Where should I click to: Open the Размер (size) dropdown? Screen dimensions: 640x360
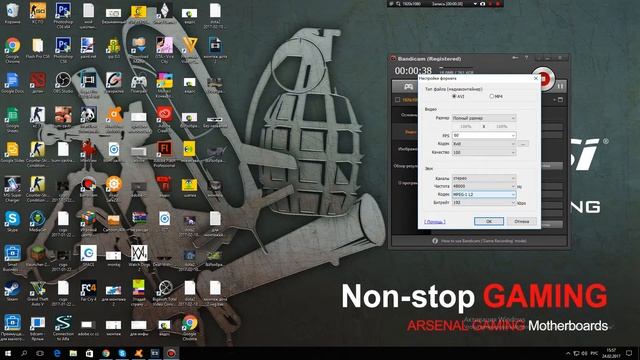pos(484,118)
